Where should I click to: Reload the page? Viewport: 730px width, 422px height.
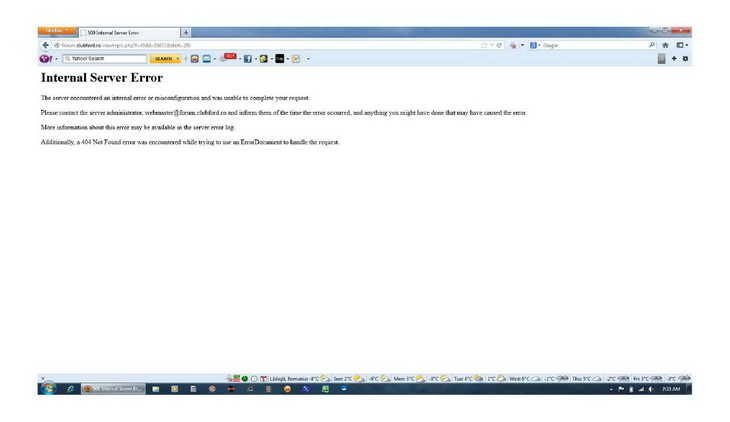[498, 45]
